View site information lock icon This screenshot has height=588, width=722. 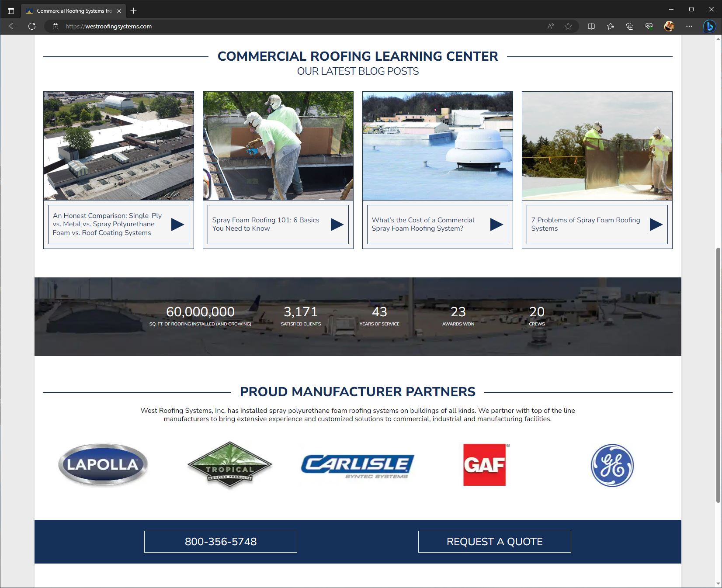point(56,26)
